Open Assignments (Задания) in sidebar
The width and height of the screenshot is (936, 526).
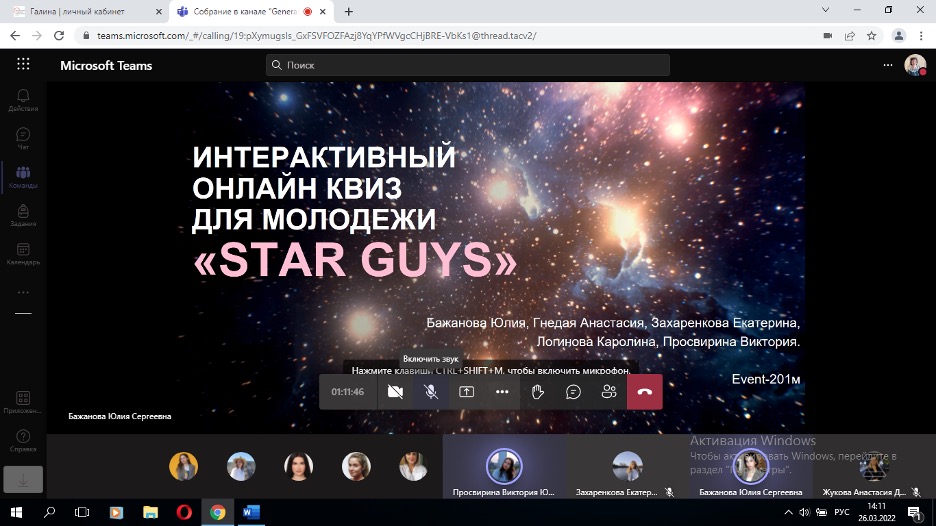coord(23,215)
